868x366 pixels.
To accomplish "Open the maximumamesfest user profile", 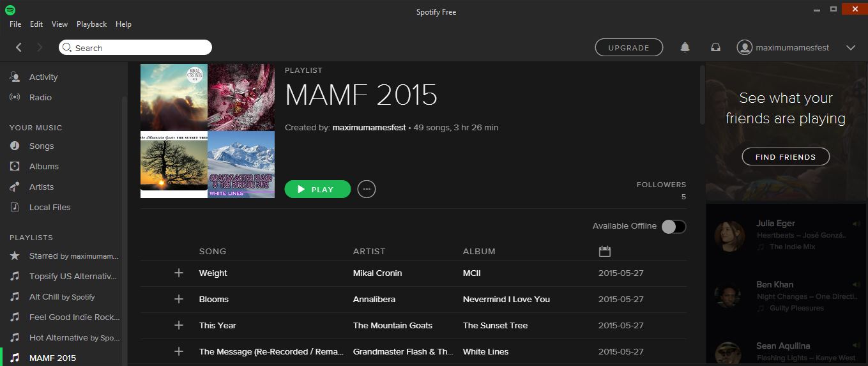I will click(x=784, y=48).
